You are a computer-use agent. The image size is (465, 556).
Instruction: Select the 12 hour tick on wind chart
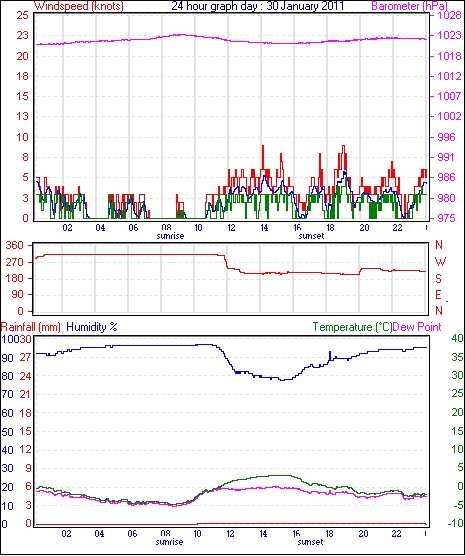[x=231, y=228]
